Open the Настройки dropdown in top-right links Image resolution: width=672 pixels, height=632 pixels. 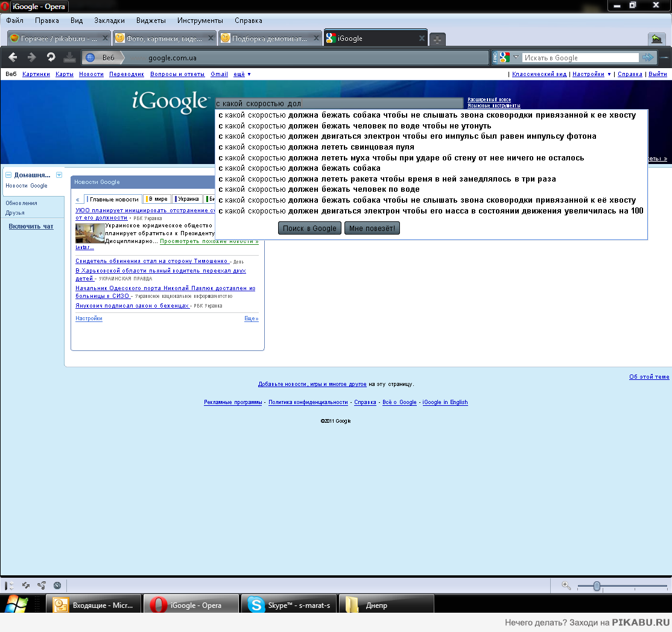(591, 74)
